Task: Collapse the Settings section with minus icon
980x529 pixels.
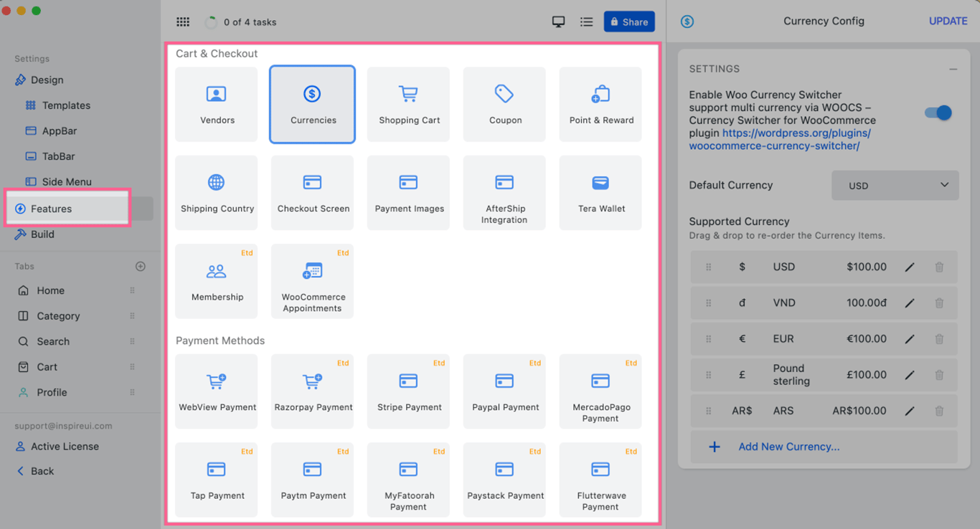Action: (953, 69)
